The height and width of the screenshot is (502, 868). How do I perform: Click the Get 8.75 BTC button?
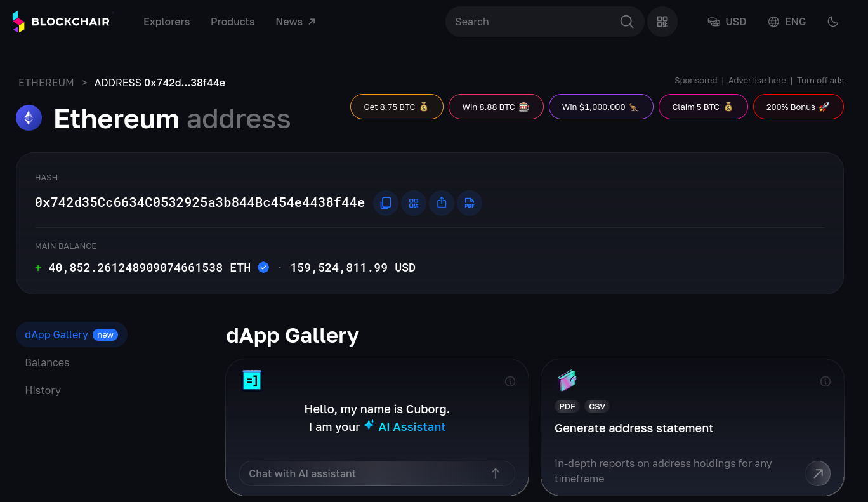[397, 107]
